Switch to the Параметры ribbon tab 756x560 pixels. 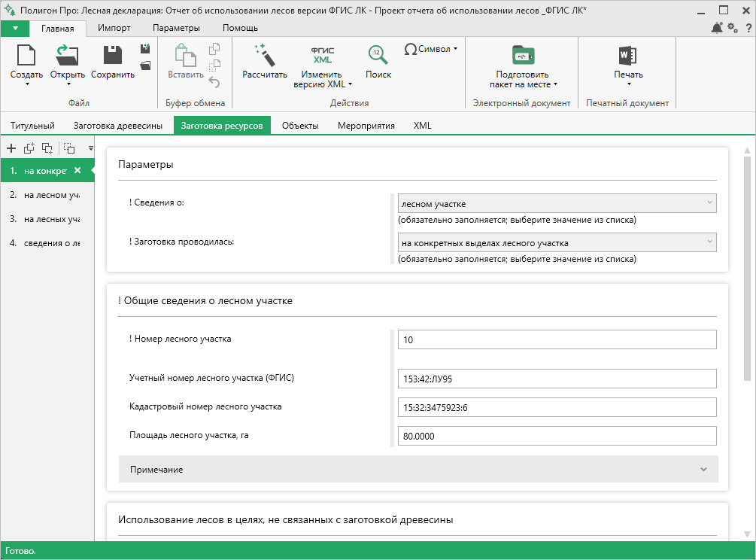click(176, 28)
